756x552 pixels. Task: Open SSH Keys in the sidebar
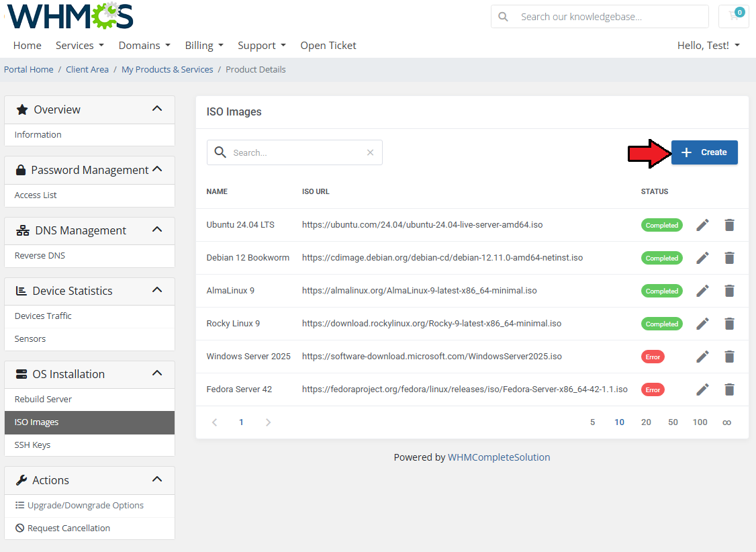90,445
